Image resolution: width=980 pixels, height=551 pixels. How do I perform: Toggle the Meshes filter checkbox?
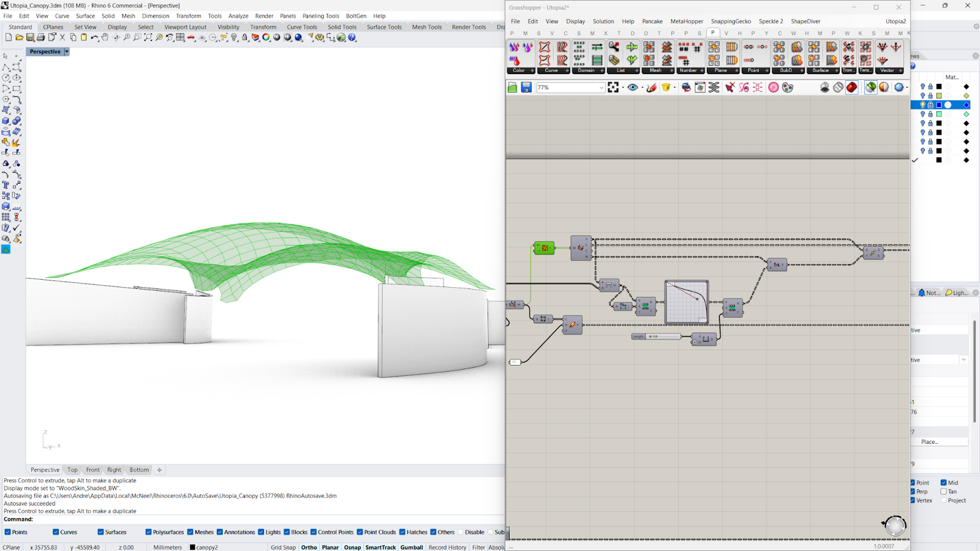pyautogui.click(x=190, y=532)
